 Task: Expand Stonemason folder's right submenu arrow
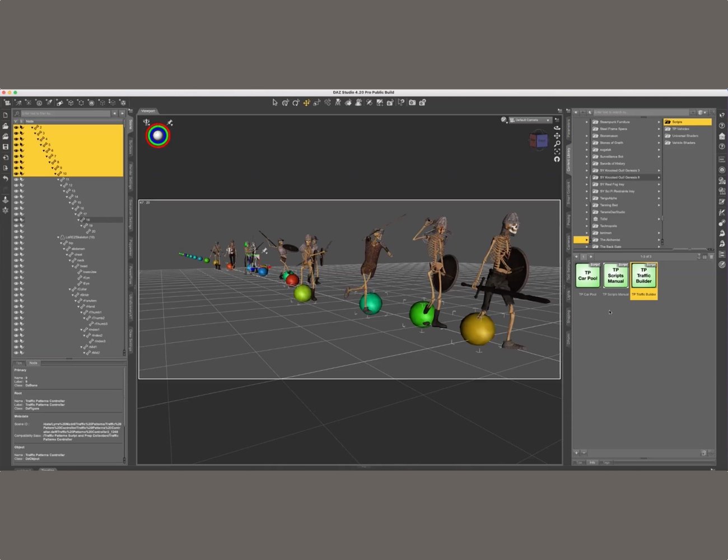(659, 136)
